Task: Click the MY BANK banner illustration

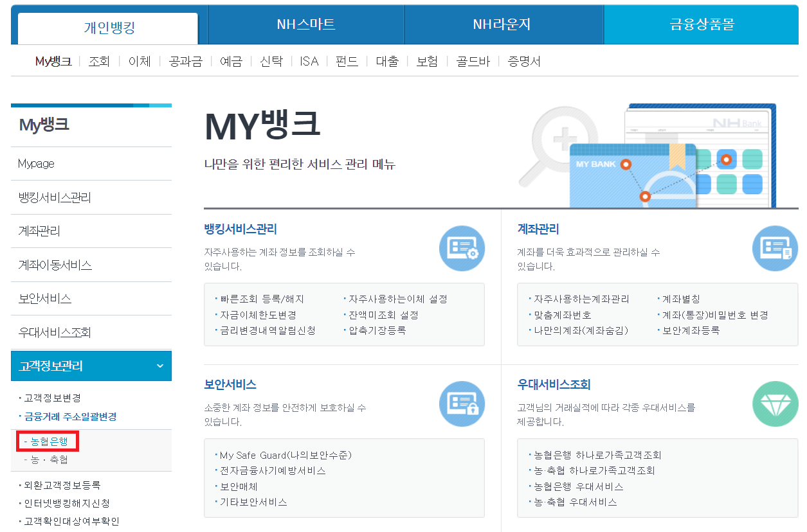Action: [648, 155]
